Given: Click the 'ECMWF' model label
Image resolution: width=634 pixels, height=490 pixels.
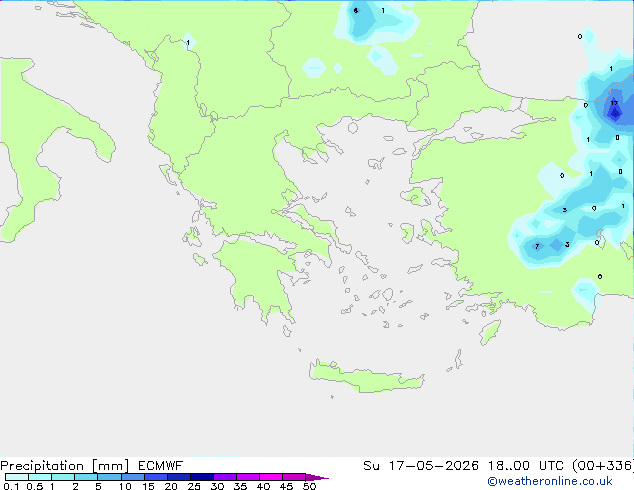Looking at the screenshot, I should coord(161,466).
